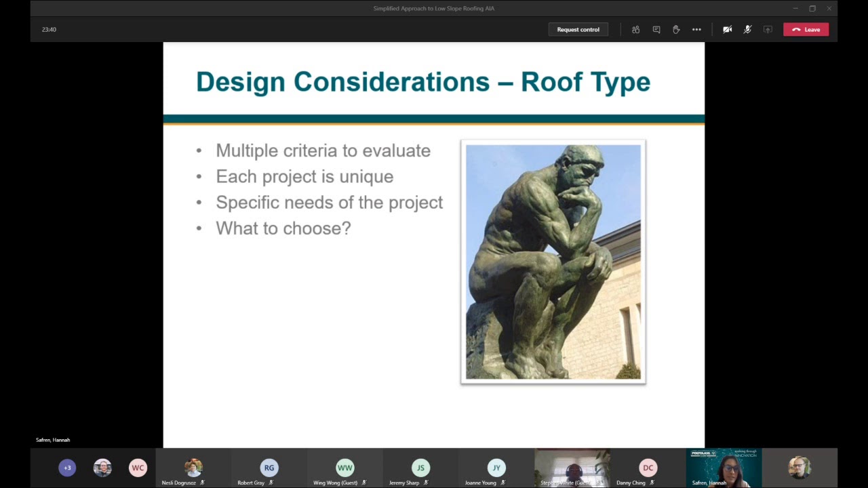Minimize the Teams meeting window

pyautogui.click(x=795, y=9)
